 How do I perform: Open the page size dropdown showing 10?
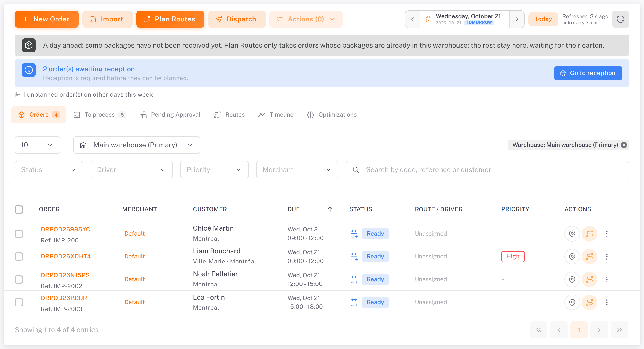pos(38,145)
